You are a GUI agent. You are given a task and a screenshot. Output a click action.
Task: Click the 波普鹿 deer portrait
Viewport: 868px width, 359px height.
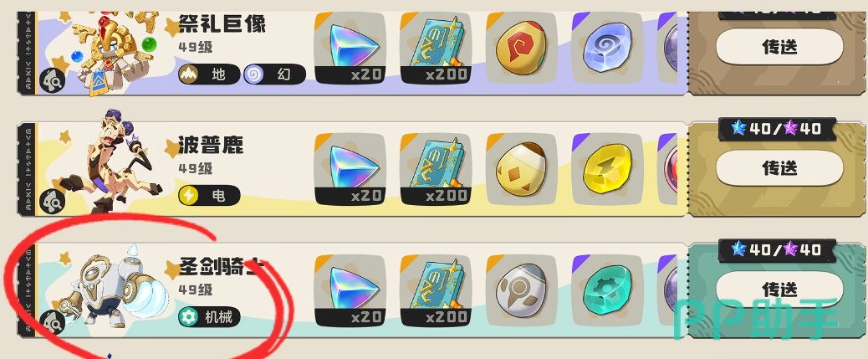tap(106, 161)
